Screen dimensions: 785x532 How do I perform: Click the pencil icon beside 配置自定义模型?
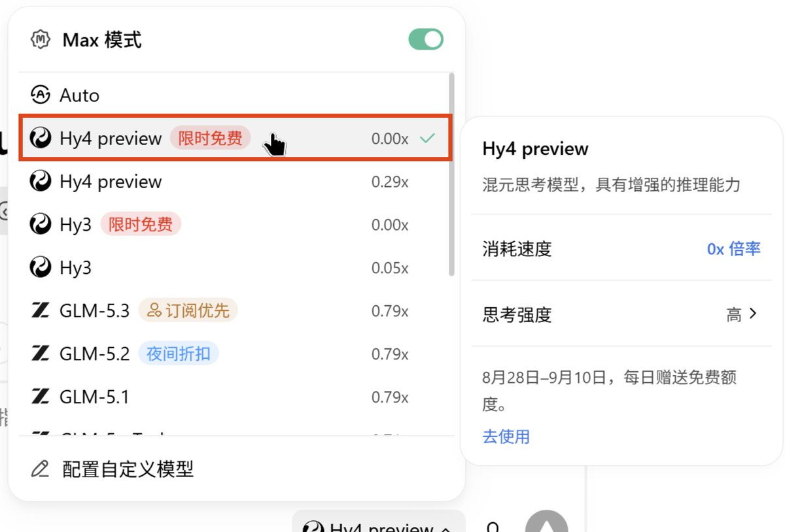(x=40, y=469)
